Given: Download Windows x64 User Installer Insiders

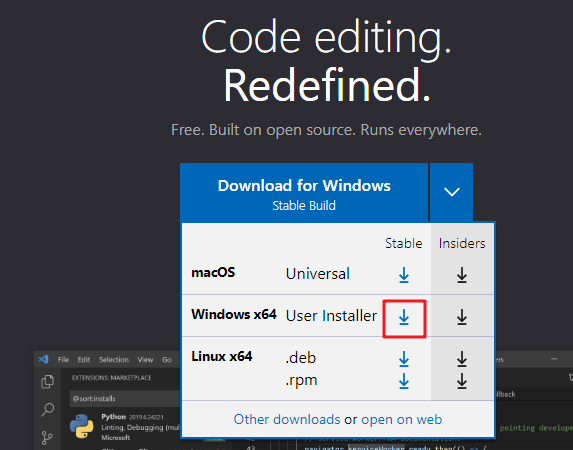Looking at the screenshot, I should [x=462, y=317].
